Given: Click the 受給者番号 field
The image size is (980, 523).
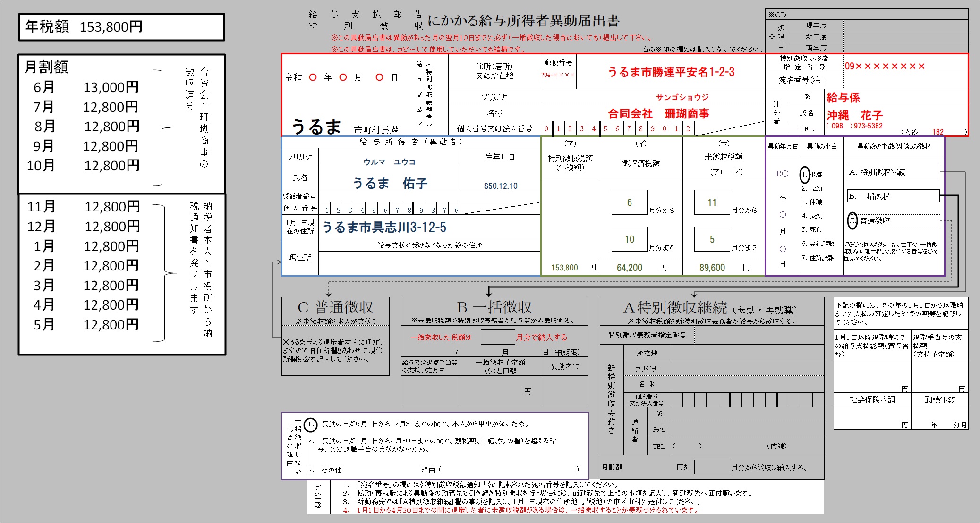Looking at the screenshot, I should click(429, 196).
